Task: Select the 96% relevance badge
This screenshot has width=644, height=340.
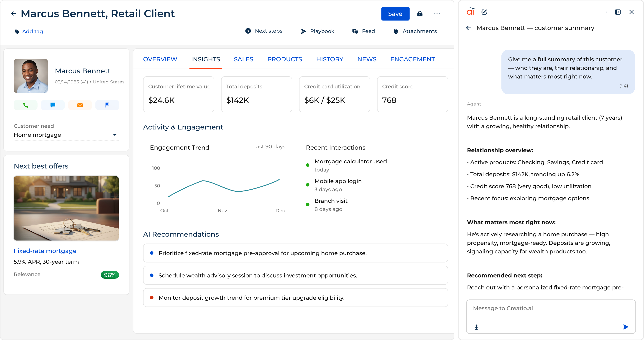Action: (x=110, y=275)
